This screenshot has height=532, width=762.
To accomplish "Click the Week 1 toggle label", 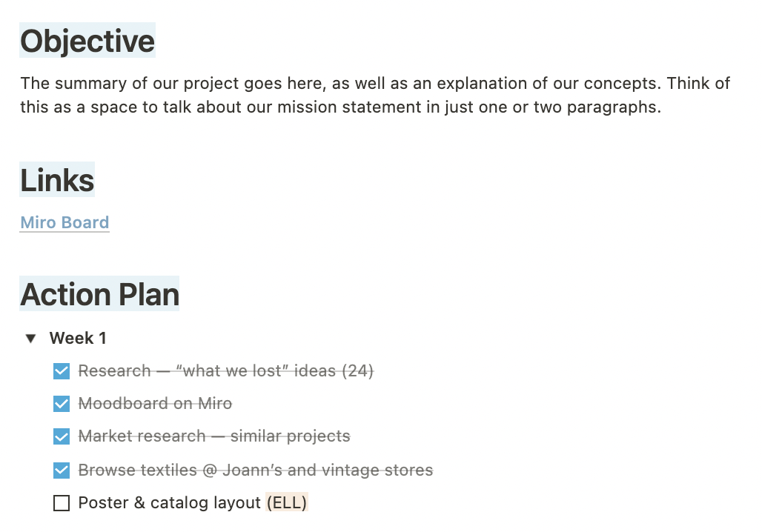I will (x=78, y=339).
